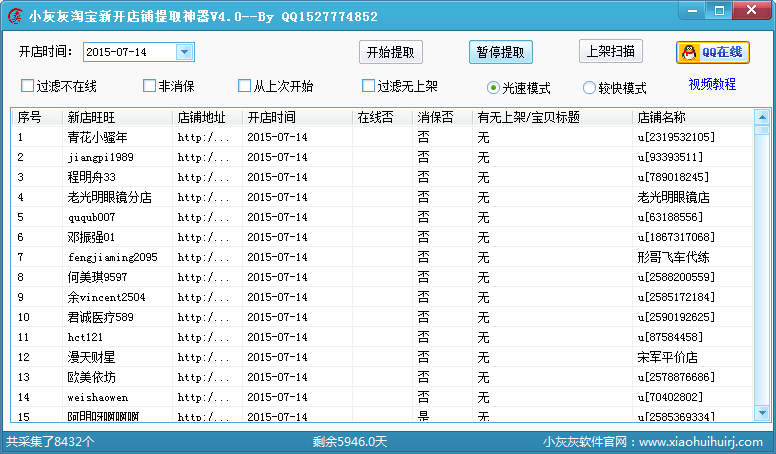
Task: Click the 消保否 column header
Action: tap(441, 117)
